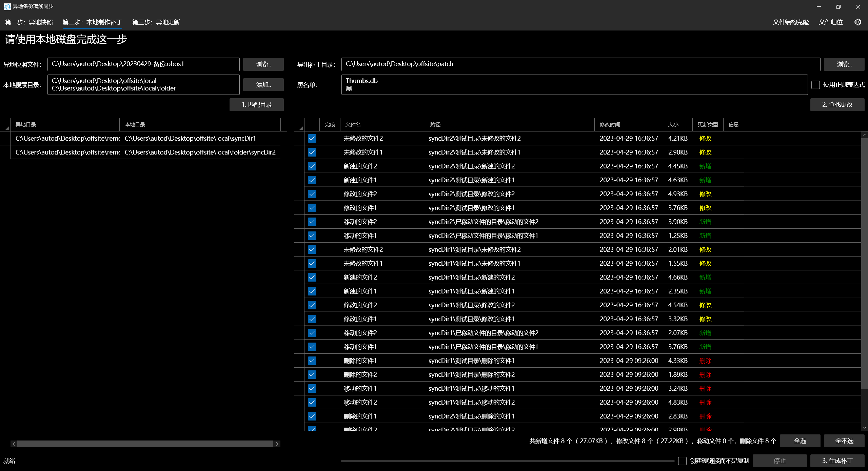The image size is (868, 471).
Task: Click the 黑名单 text box
Action: (575, 85)
